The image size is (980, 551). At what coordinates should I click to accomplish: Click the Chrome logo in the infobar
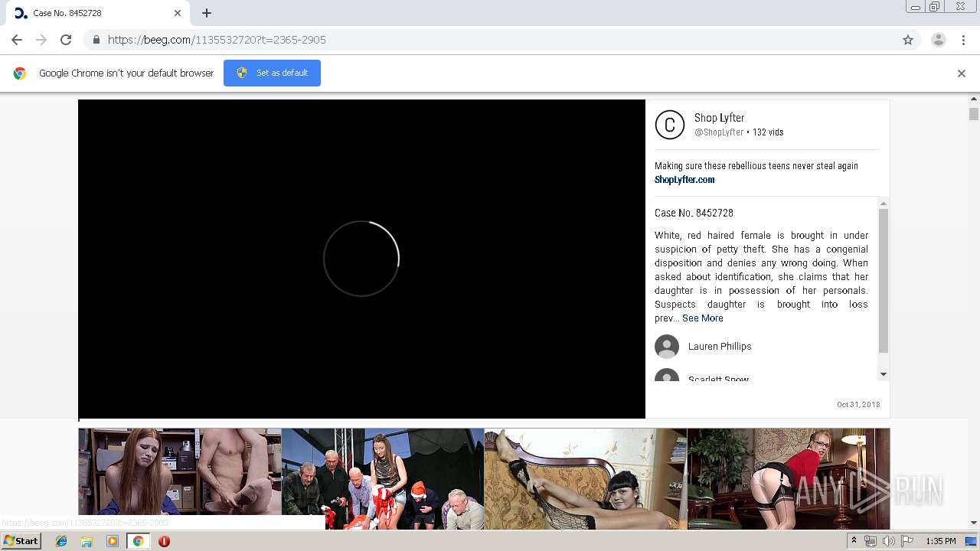pos(20,73)
